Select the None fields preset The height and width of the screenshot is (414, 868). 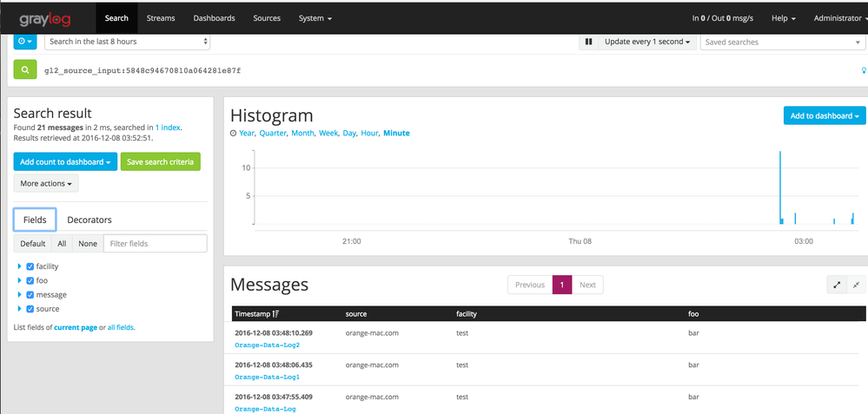[x=88, y=243]
